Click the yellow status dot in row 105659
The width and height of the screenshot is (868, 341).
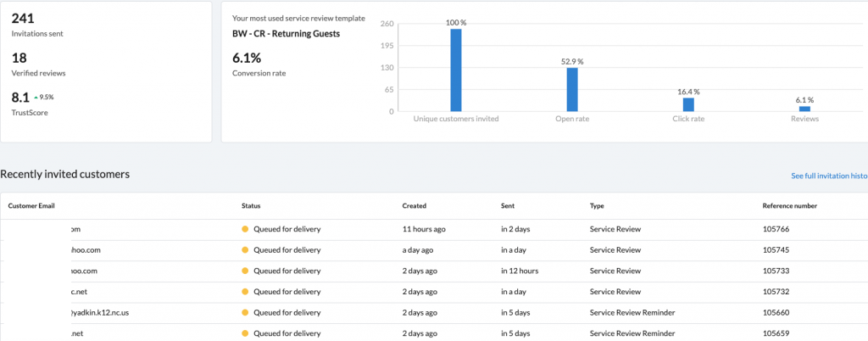coord(246,334)
